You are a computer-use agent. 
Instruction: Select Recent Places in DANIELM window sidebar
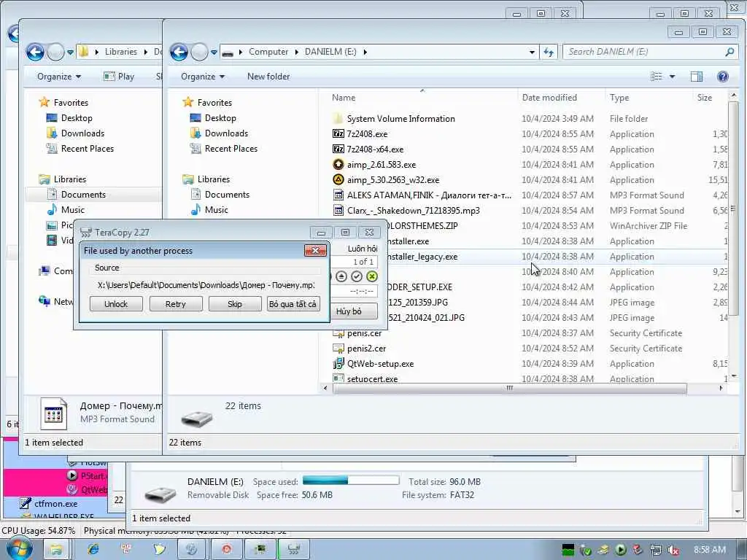231,148
